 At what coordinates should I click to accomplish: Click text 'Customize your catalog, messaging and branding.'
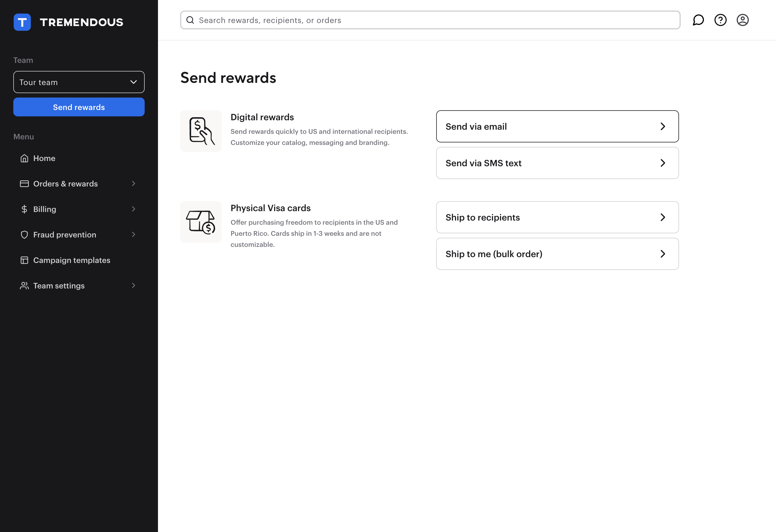[310, 142]
